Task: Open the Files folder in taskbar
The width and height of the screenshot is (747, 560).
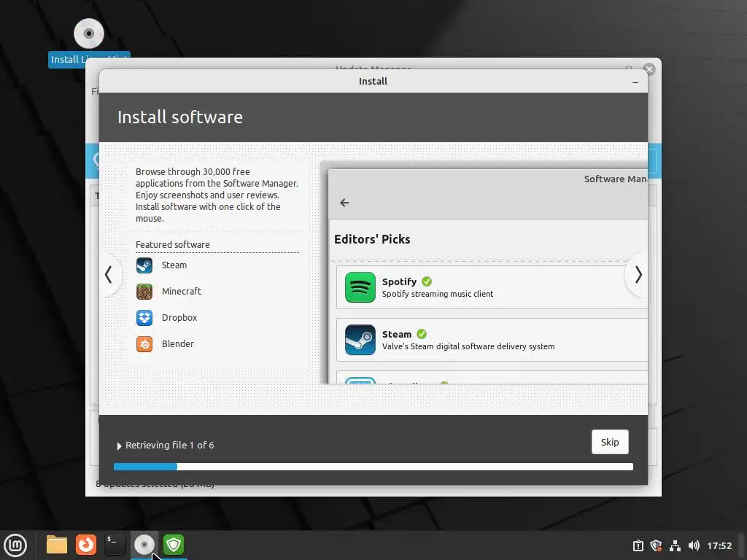Action: point(57,545)
